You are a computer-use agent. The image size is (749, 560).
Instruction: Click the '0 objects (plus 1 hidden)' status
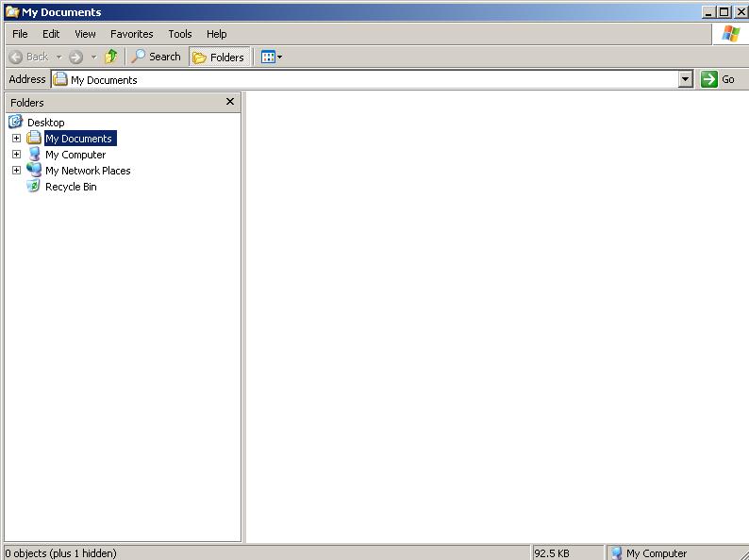pos(60,553)
